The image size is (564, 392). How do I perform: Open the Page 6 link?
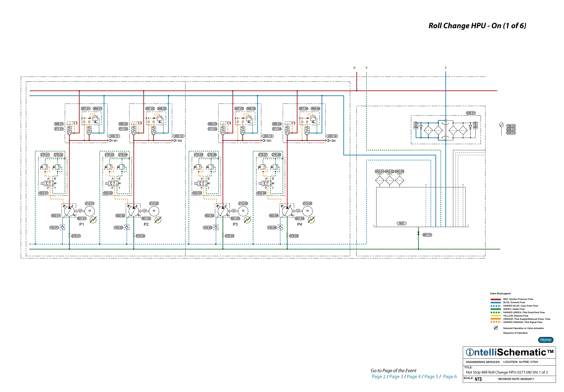[x=449, y=377]
